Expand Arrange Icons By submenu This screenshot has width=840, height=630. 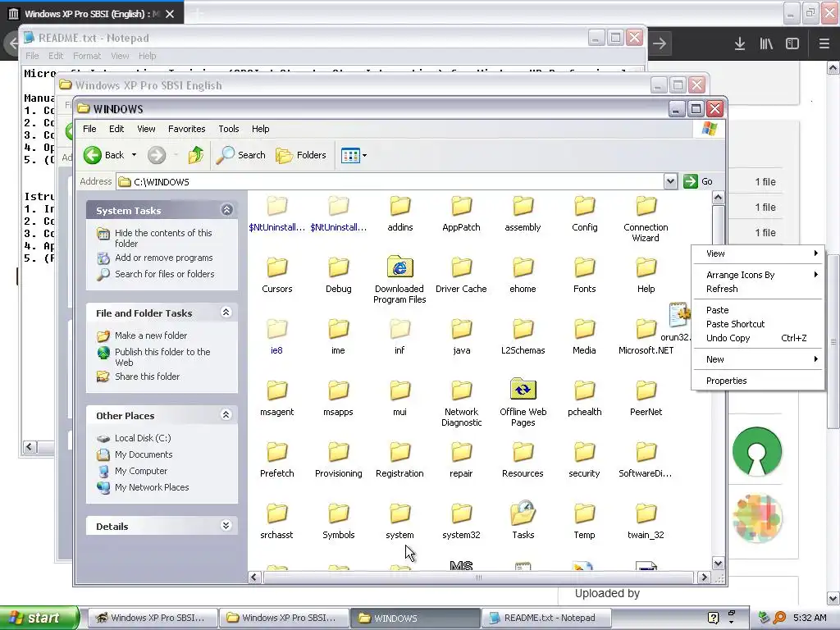tap(757, 276)
